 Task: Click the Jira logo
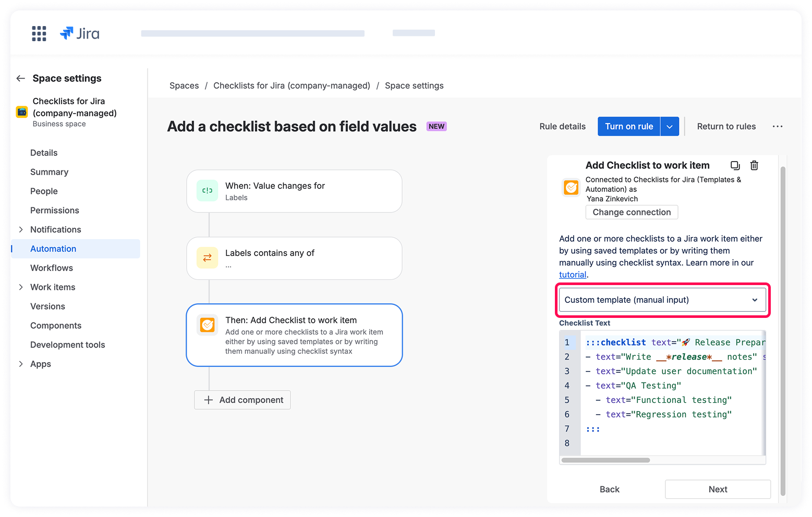click(x=80, y=33)
